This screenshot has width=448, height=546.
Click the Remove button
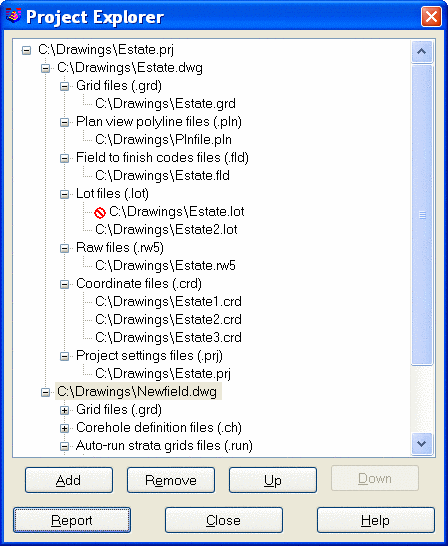(171, 480)
